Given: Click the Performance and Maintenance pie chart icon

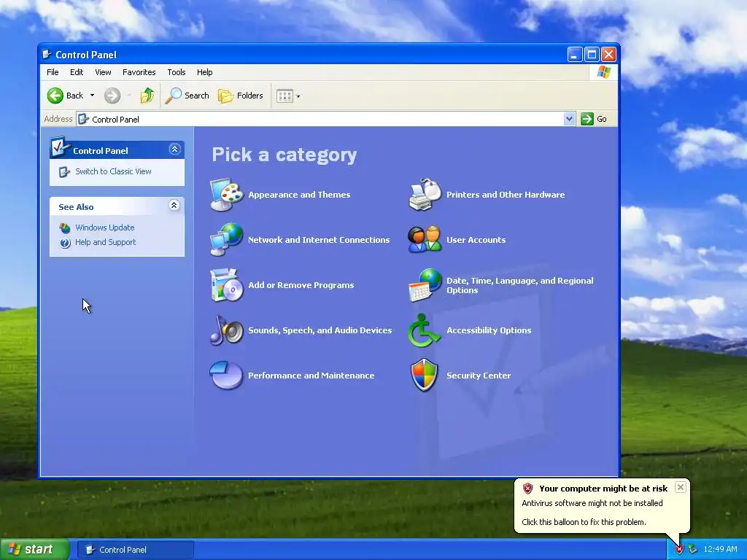Looking at the screenshot, I should tap(227, 376).
